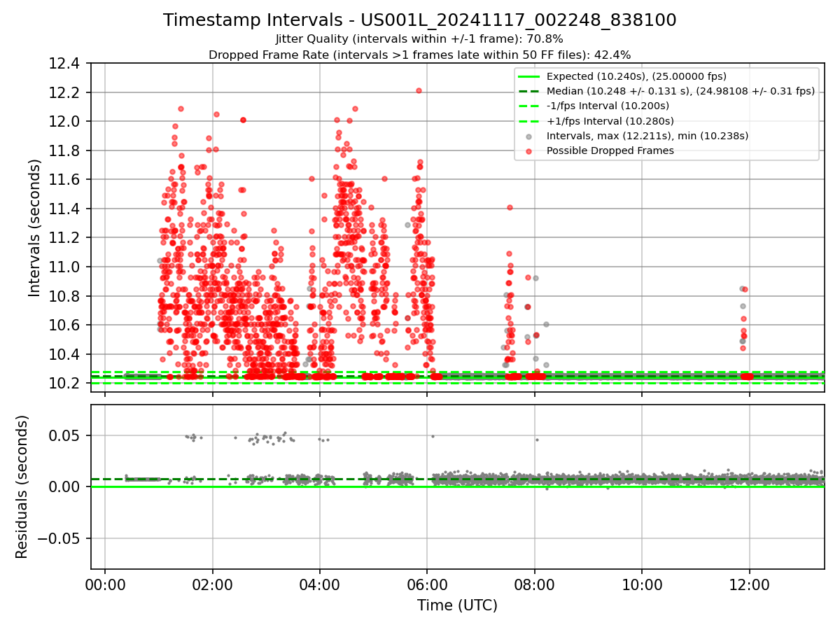This screenshot has height=630, width=840.
Task: Click the "Dropped Frame Rate" 42.4% subtitle line
Action: (420, 55)
